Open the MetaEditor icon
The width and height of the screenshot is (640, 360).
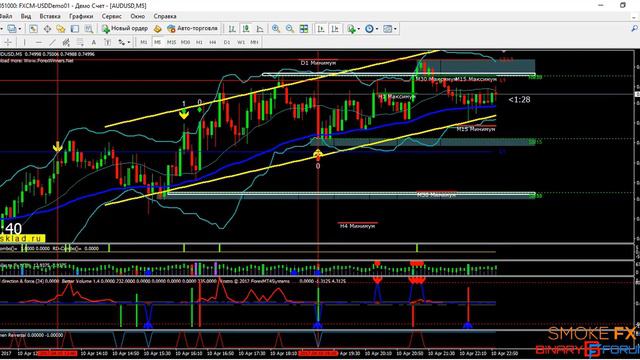[x=157, y=29]
